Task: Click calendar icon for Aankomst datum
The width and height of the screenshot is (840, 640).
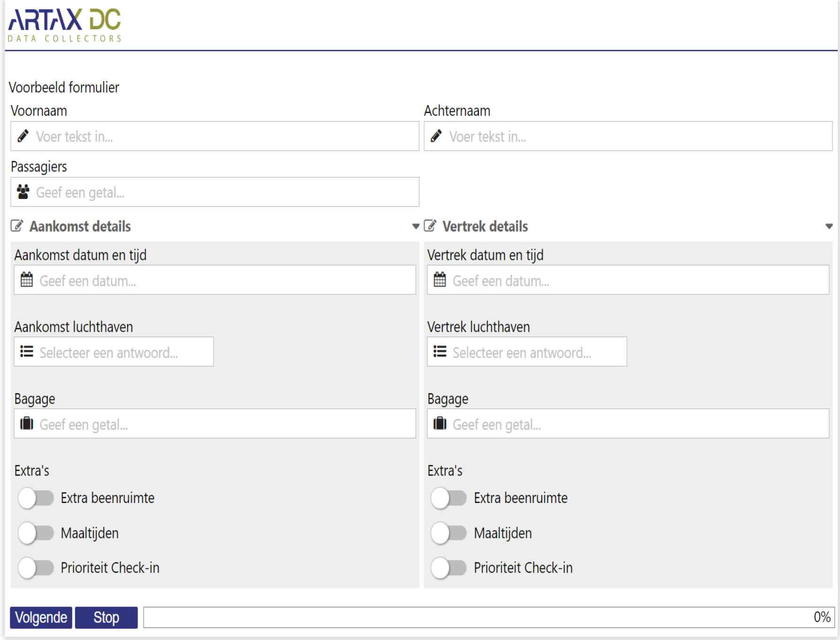Action: pos(27,280)
